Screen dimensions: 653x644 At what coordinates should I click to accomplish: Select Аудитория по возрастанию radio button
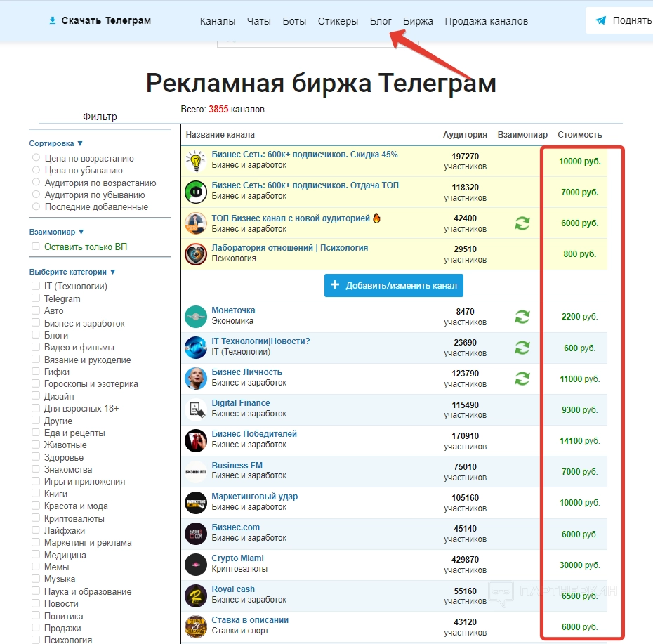(x=37, y=182)
